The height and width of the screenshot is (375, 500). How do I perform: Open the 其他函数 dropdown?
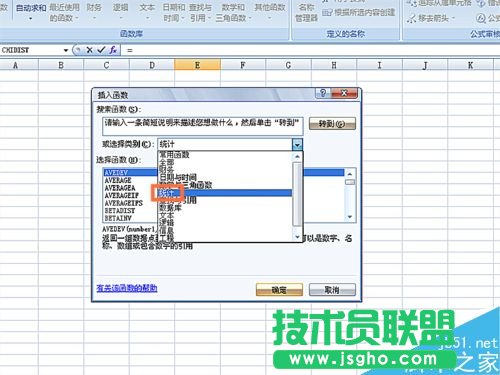pos(269,12)
